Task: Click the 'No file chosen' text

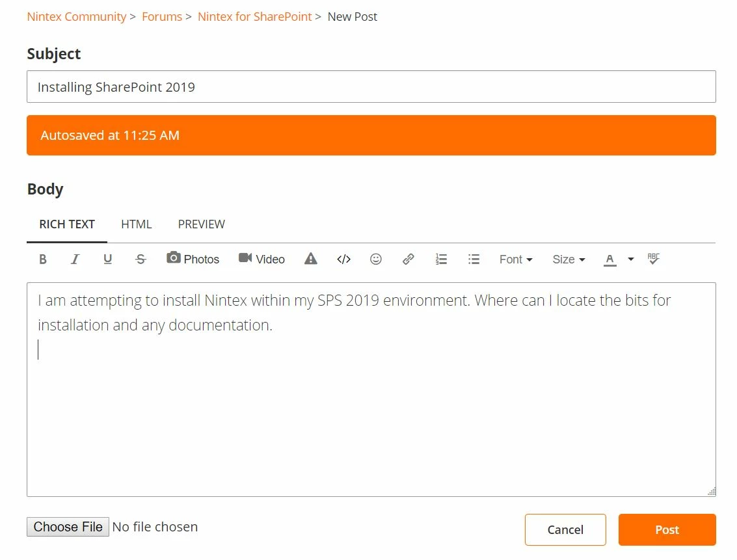Action: (155, 527)
